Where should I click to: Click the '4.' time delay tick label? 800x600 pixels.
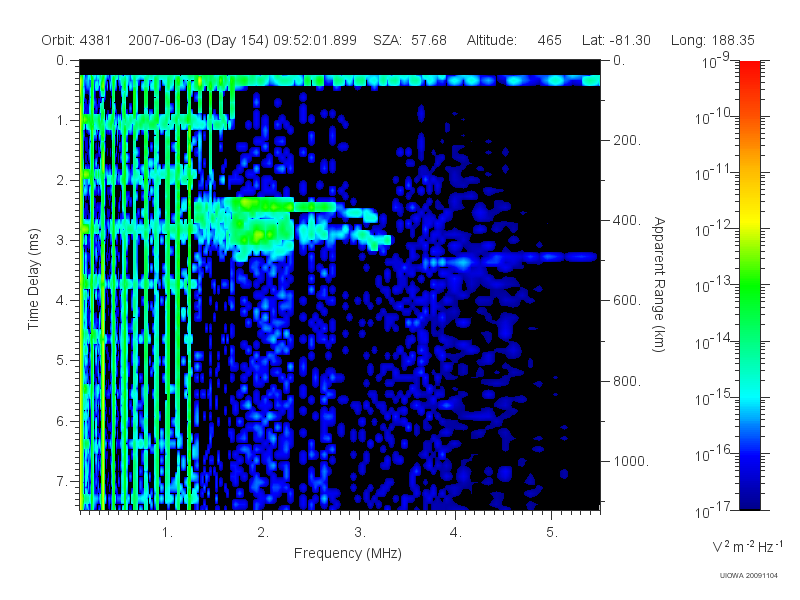pyautogui.click(x=62, y=301)
